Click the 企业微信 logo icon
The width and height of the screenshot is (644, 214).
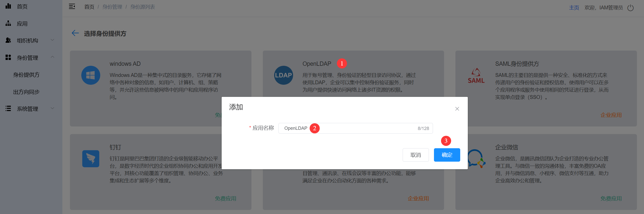click(476, 159)
